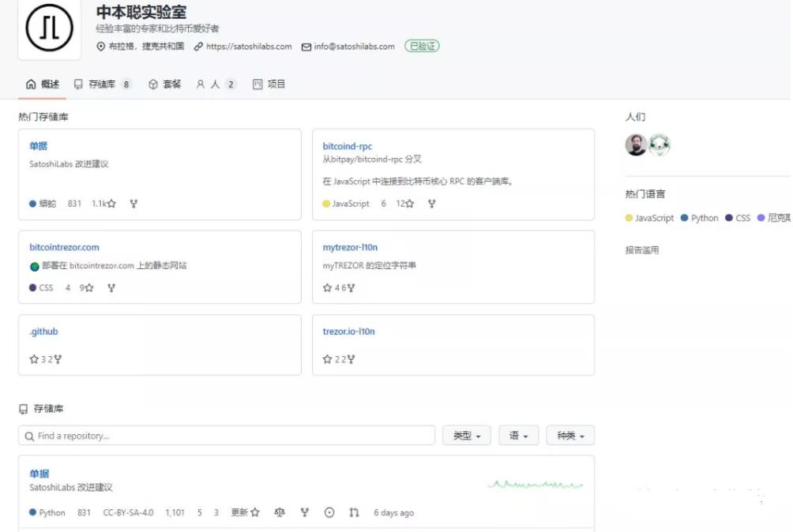Focus the Find a repository search field
793x532 pixels.
[x=227, y=436]
